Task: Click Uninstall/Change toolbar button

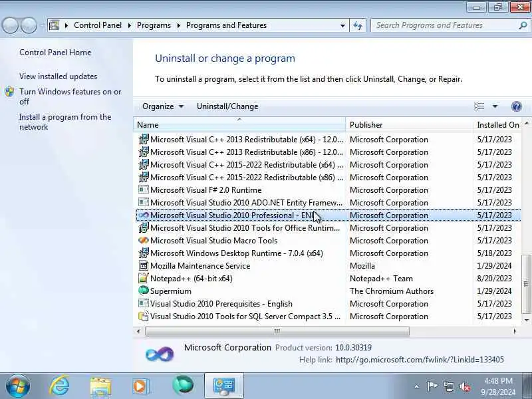Action: [227, 106]
